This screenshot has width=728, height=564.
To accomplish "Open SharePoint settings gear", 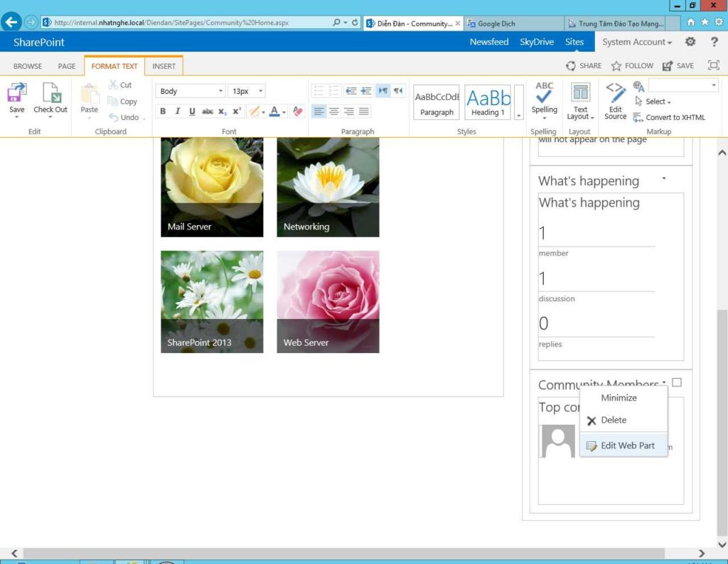I will (x=690, y=42).
